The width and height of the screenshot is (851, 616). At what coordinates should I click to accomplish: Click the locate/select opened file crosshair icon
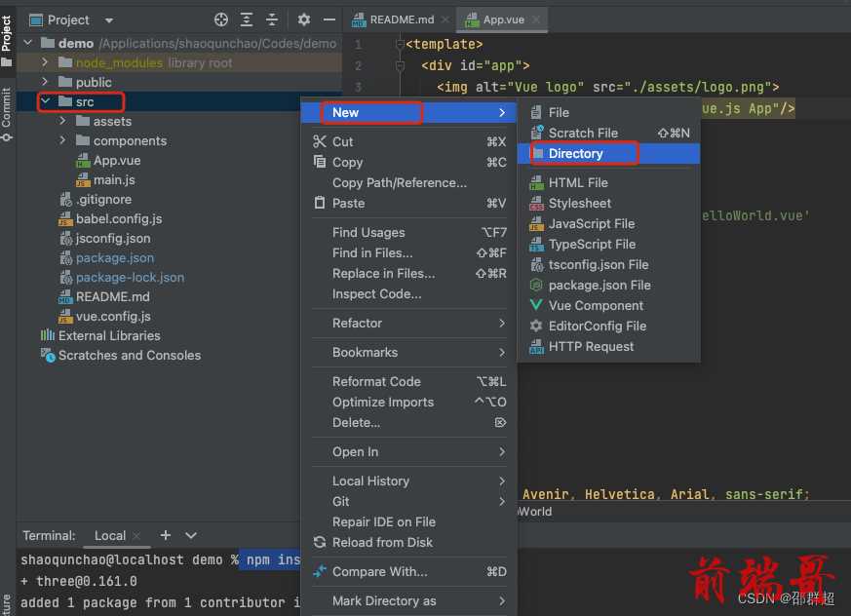coord(221,20)
